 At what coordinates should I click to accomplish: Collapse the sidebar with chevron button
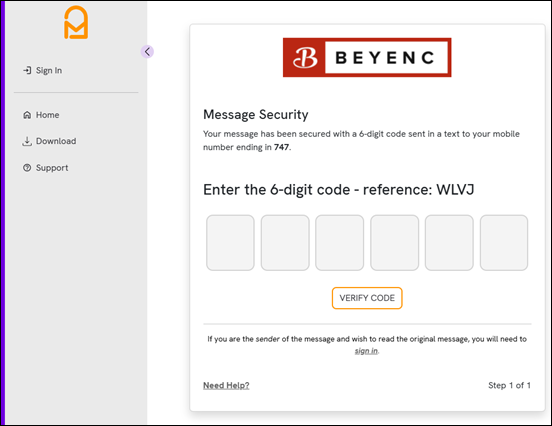[147, 52]
